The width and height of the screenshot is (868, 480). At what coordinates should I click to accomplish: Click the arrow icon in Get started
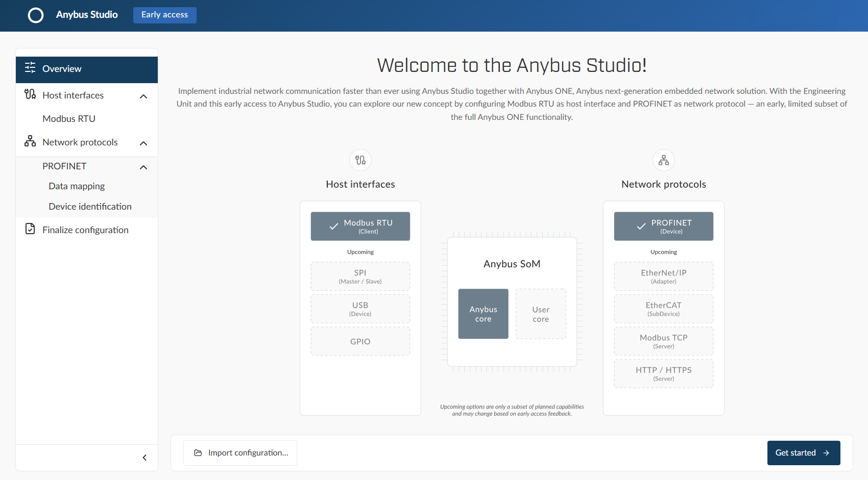click(x=826, y=453)
